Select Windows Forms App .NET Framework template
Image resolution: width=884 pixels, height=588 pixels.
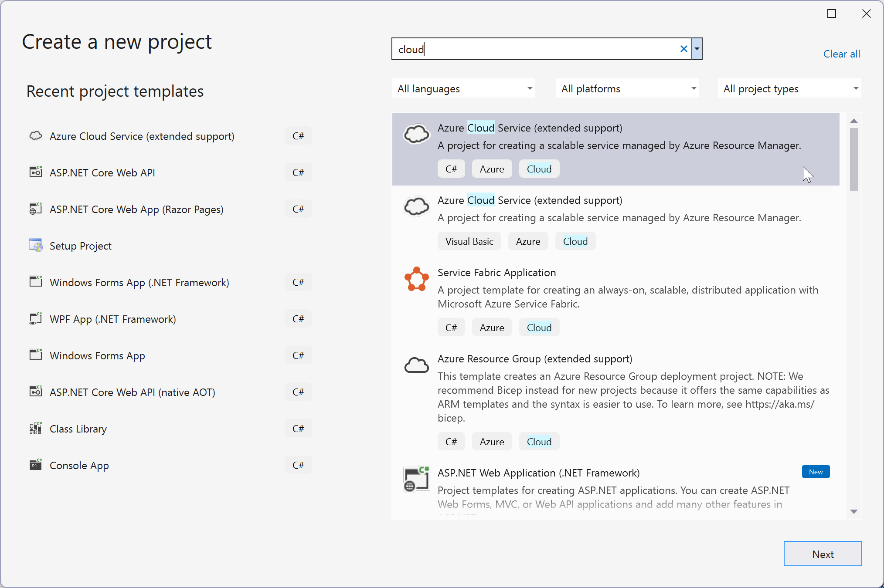140,281
